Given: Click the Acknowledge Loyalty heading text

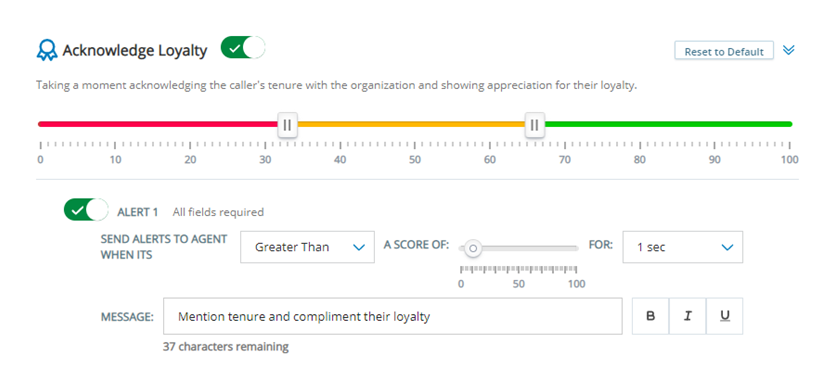Looking at the screenshot, I should (x=135, y=51).
